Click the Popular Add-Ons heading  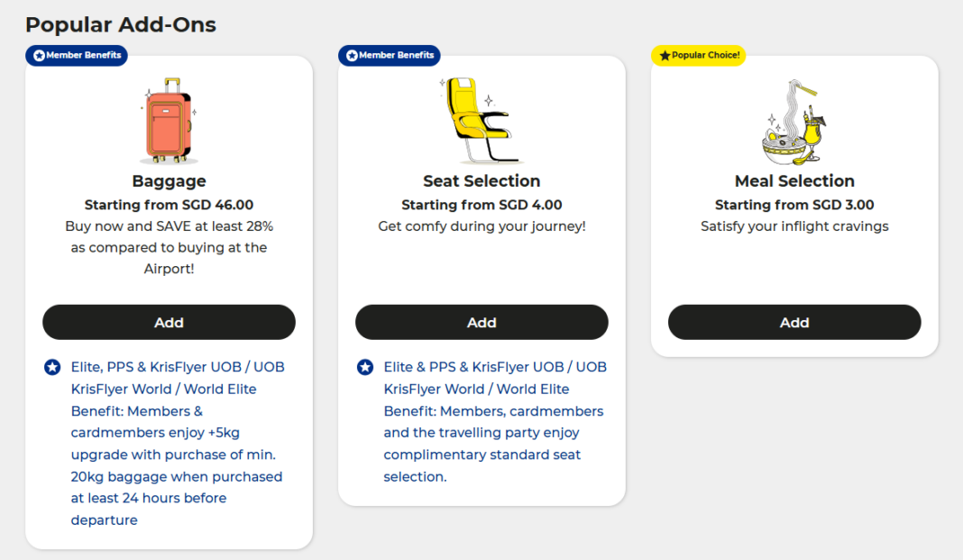pos(120,24)
